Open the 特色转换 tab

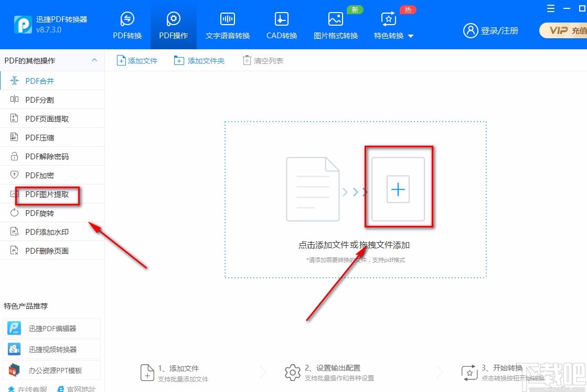tap(389, 26)
